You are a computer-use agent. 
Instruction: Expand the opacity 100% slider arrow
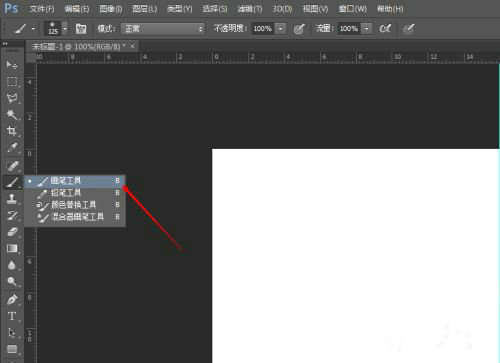[281, 29]
